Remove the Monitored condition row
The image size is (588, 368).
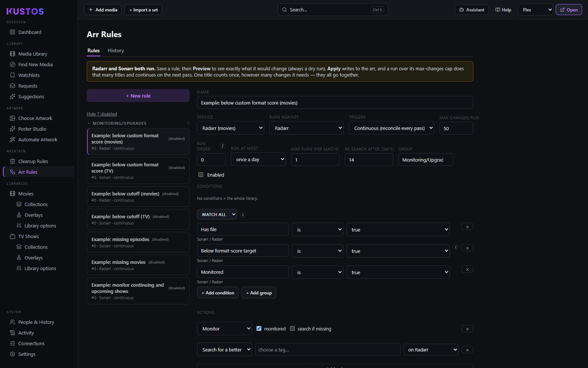pos(467,269)
